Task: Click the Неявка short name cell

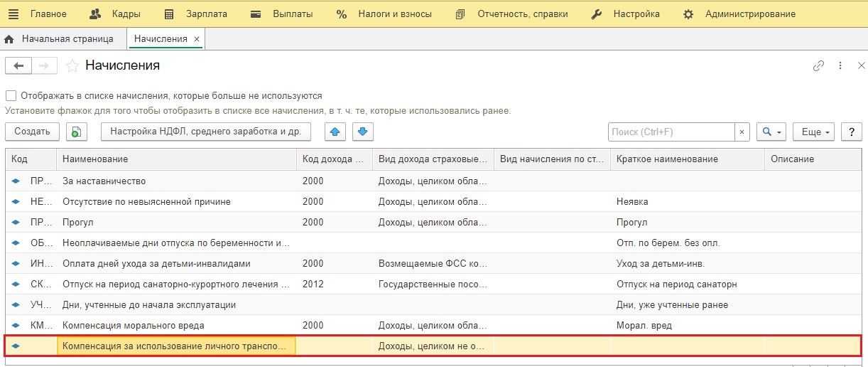Action: click(x=688, y=201)
